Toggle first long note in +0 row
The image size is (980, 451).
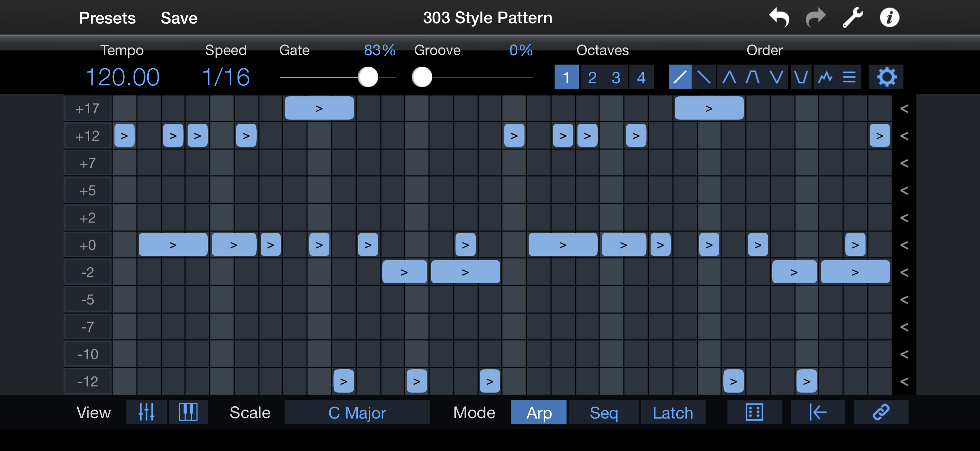pos(173,245)
